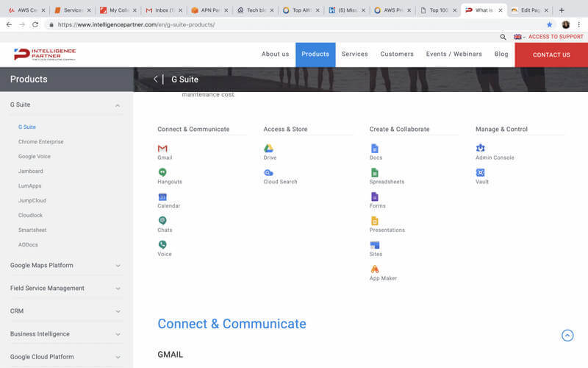Open the Forms icon
Image resolution: width=588 pixels, height=368 pixels.
[x=375, y=197]
